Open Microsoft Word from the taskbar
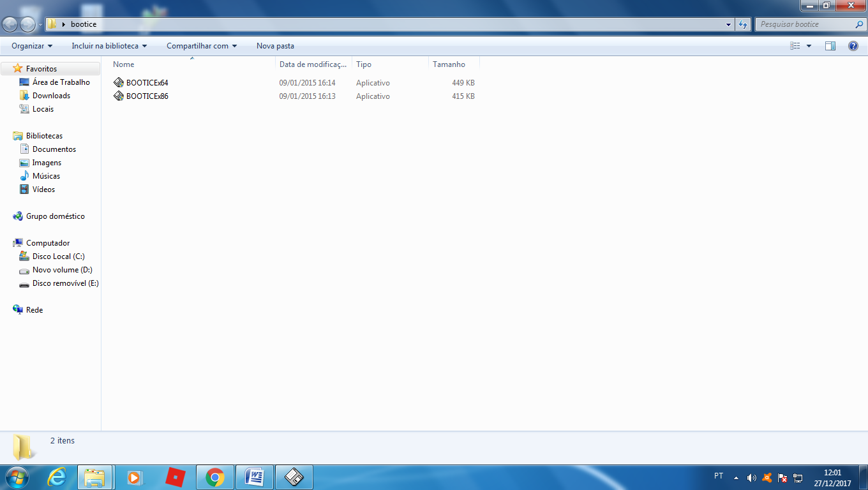Screen dimensions: 868x490 [x=255, y=477]
